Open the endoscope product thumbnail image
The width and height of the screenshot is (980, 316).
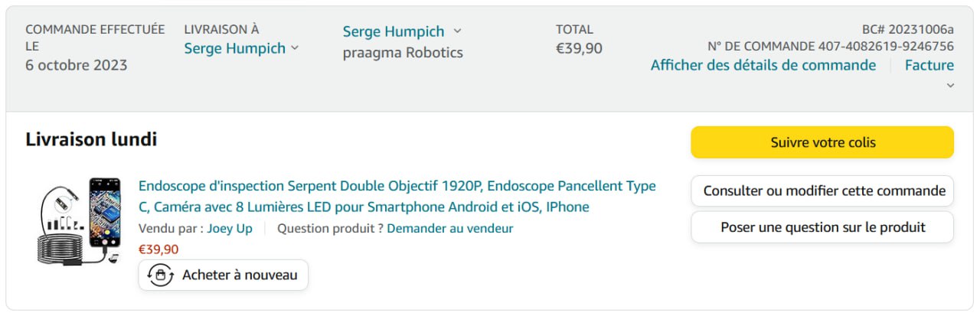click(80, 221)
